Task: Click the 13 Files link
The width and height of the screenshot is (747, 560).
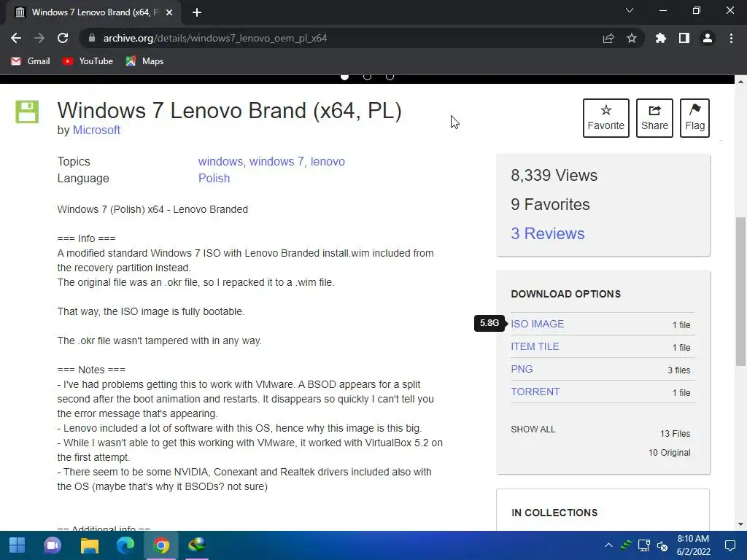Action: point(675,434)
